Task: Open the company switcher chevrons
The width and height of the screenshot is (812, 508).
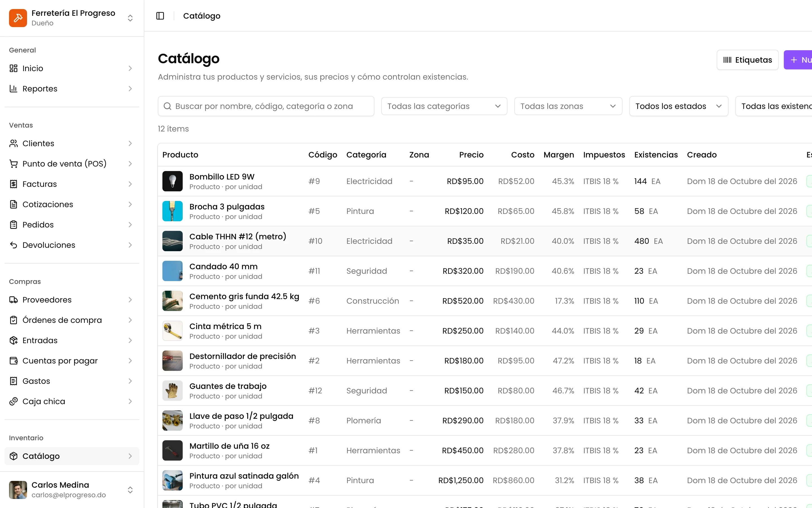Action: (130, 18)
